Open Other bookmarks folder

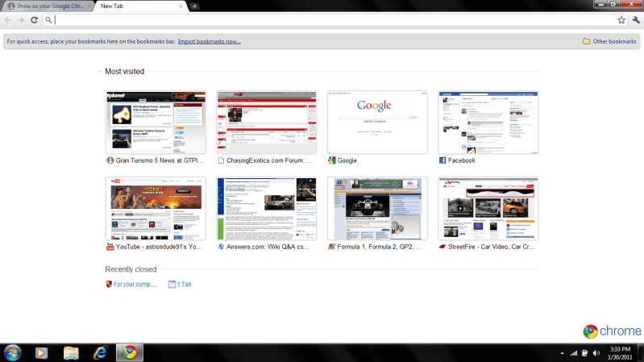[609, 41]
